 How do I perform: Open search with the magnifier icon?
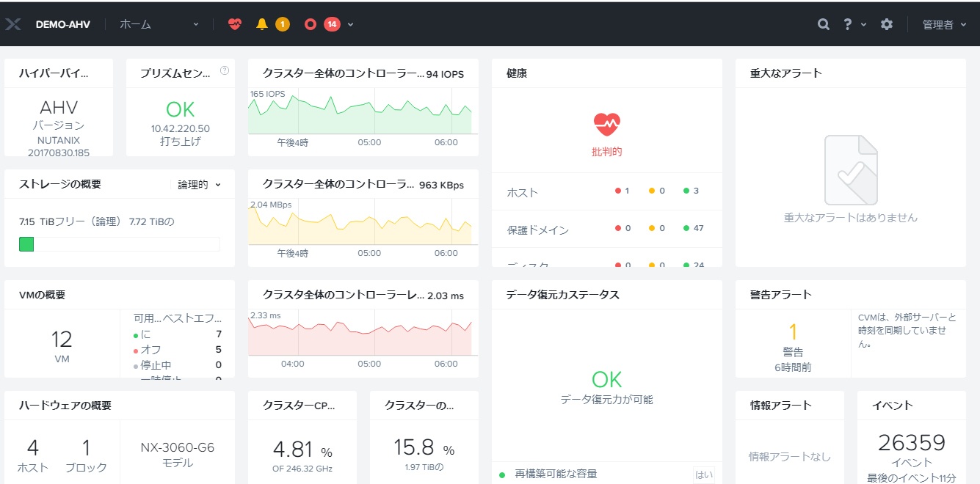coord(824,23)
